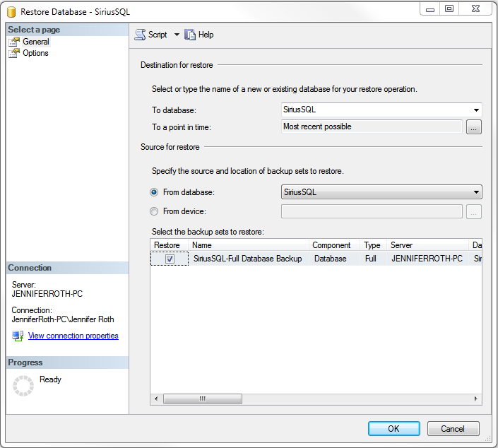Expand the To database combo box
This screenshot has height=448, width=498.
coord(476,110)
